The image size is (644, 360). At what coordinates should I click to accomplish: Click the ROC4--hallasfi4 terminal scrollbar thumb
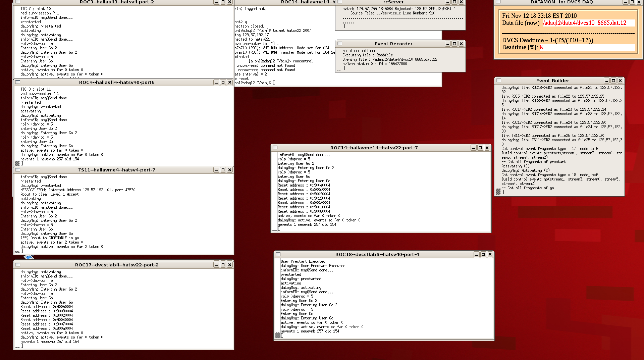[x=17, y=163]
